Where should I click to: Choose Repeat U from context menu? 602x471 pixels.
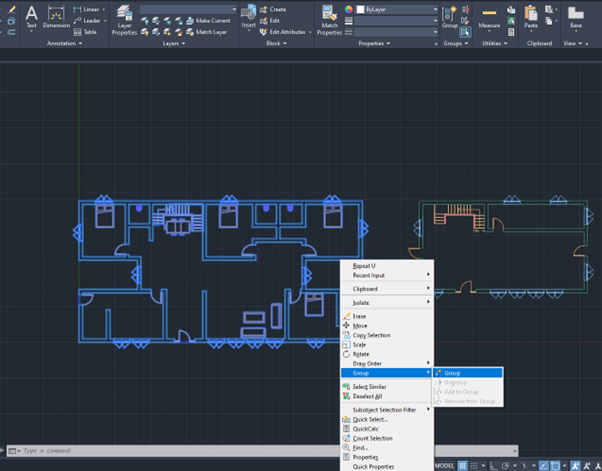click(x=387, y=266)
